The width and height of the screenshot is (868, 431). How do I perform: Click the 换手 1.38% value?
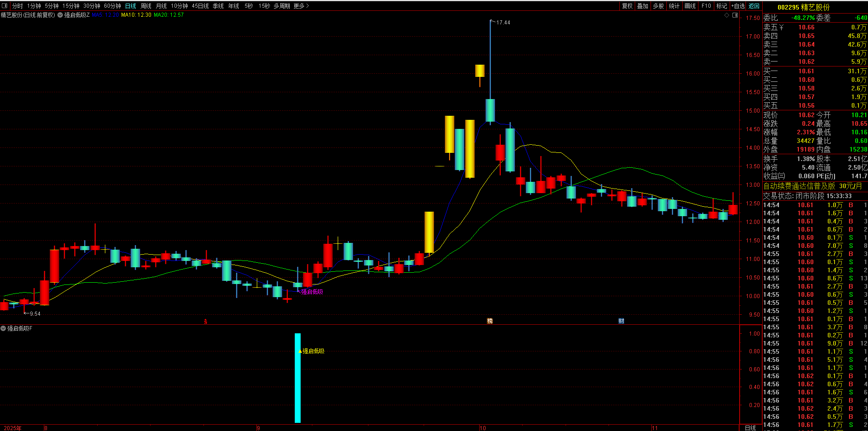point(806,159)
